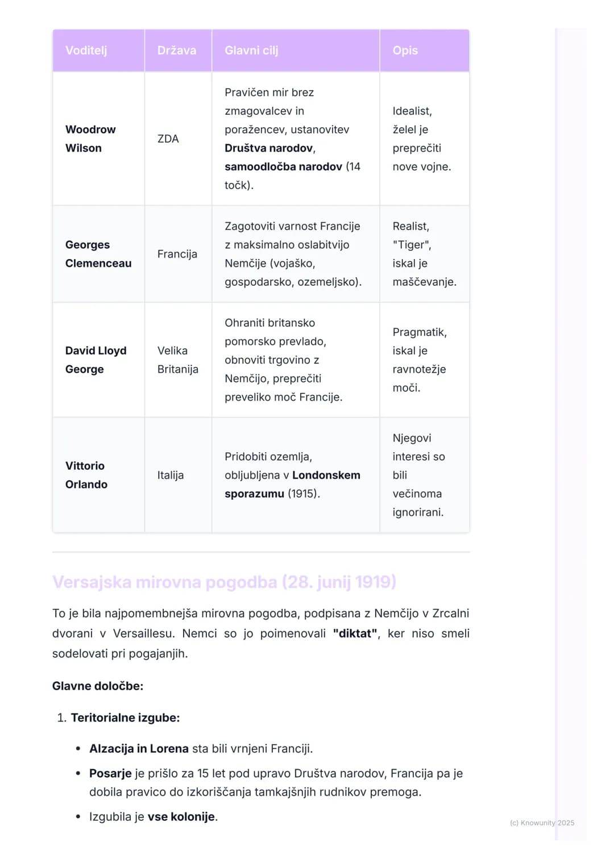Click the Opis column header
Screen dimensions: 614x868
(x=425, y=51)
